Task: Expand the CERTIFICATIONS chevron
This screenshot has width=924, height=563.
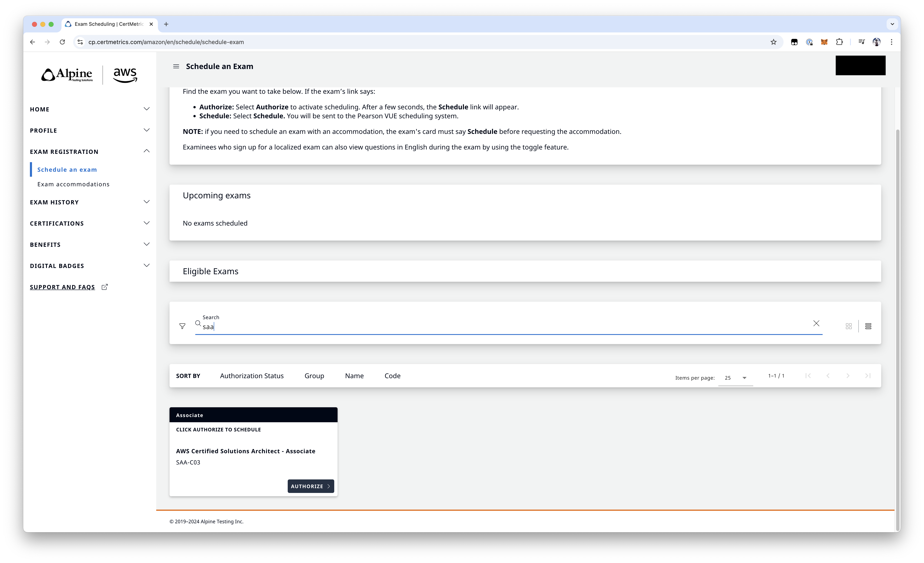Action: click(x=147, y=223)
